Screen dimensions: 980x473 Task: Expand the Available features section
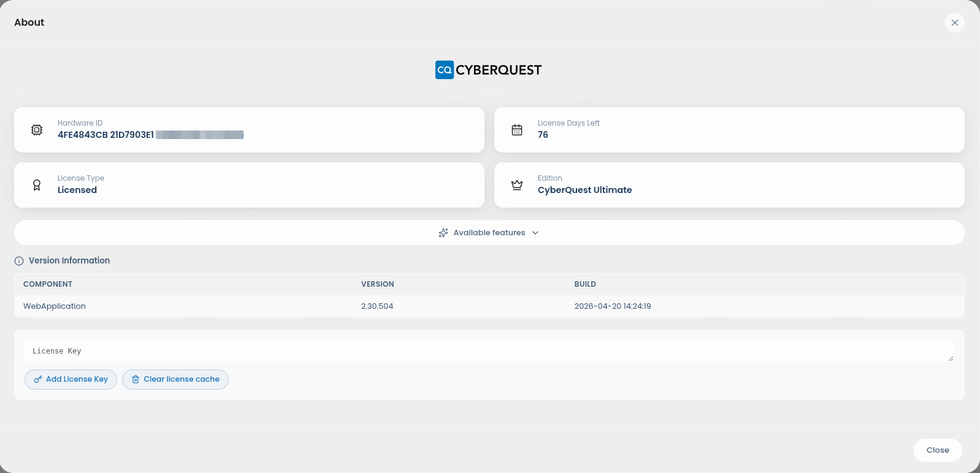pos(489,233)
